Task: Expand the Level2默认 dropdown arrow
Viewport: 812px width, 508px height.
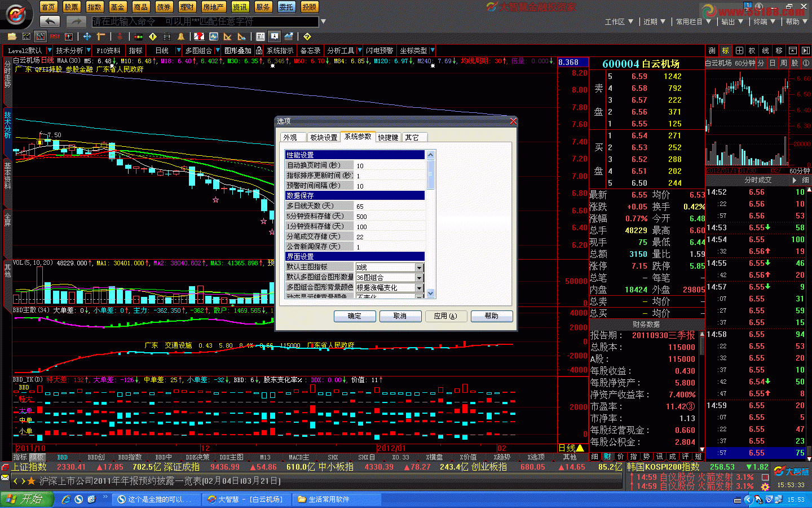Action: click(50, 50)
